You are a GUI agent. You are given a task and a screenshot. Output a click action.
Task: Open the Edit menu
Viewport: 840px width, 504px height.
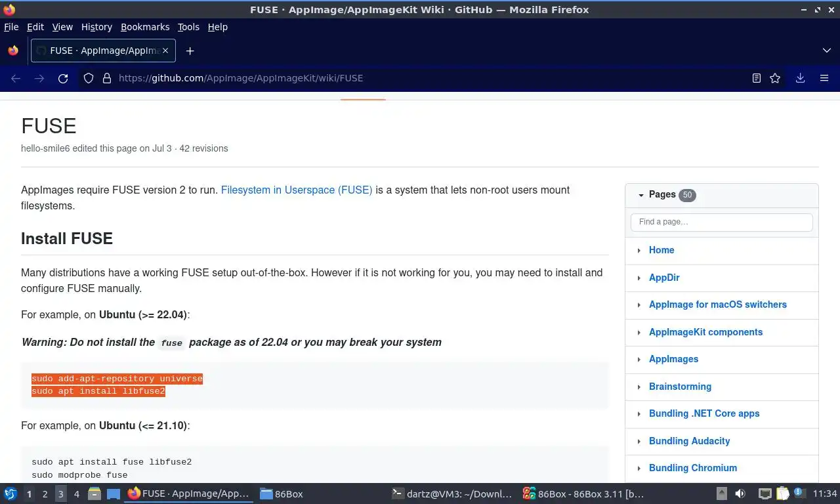pos(35,27)
